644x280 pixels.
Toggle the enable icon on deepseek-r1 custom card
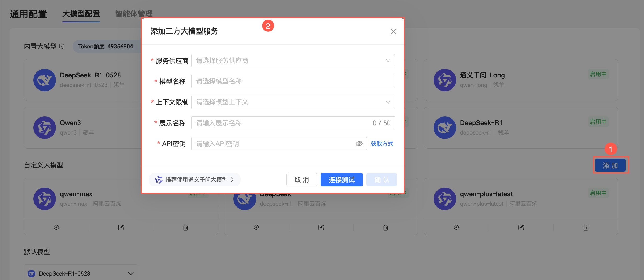click(x=256, y=227)
